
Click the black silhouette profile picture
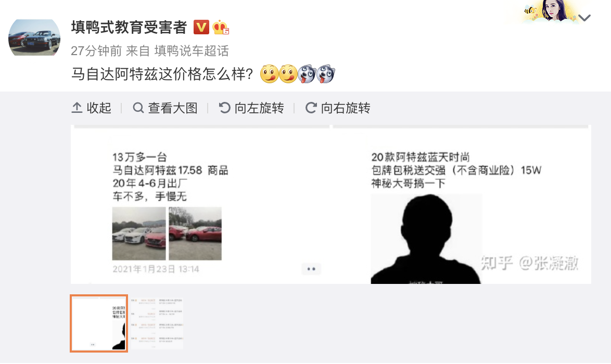[x=426, y=239]
